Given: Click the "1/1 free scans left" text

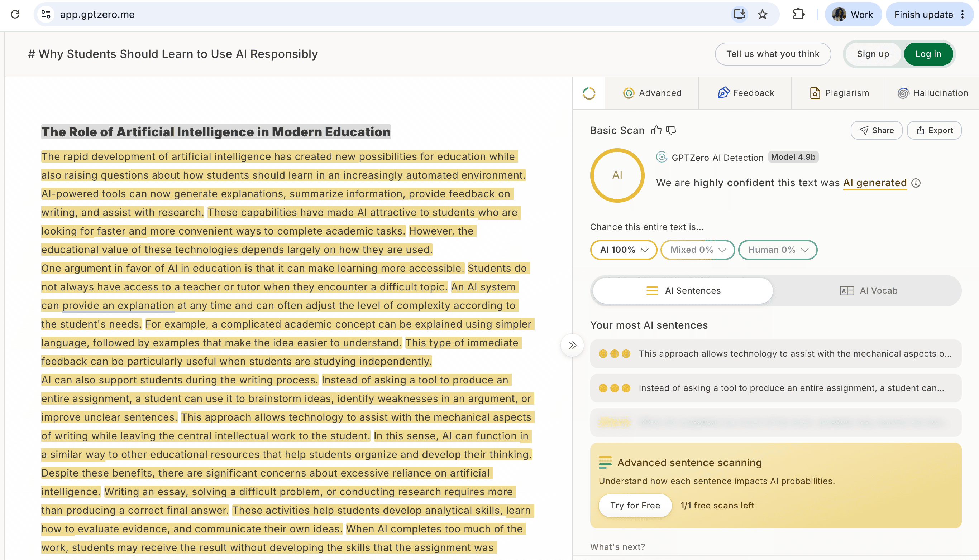Looking at the screenshot, I should [717, 505].
